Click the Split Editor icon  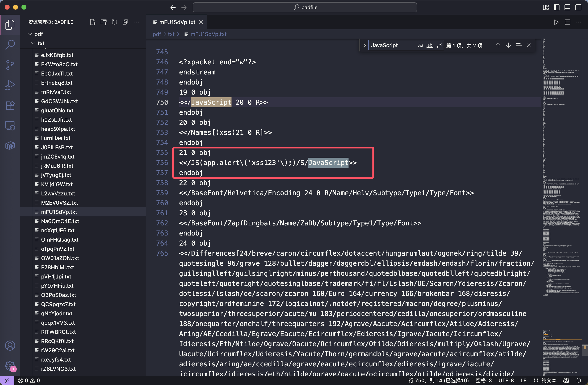[x=567, y=22]
